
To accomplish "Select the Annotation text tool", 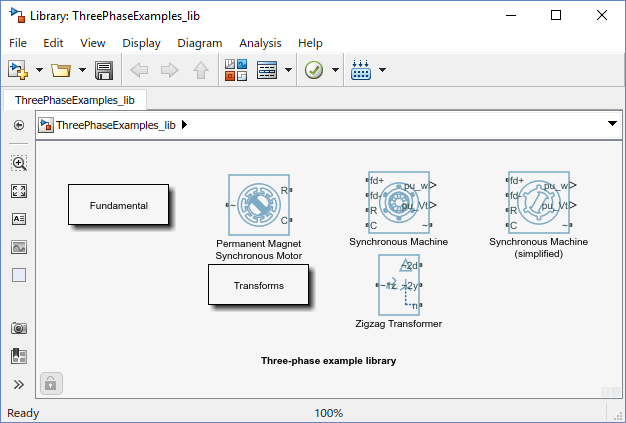I will pyautogui.click(x=19, y=219).
